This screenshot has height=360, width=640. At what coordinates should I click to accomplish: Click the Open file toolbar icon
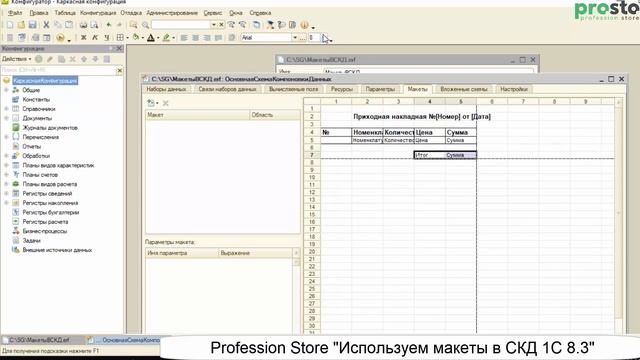click(21, 25)
